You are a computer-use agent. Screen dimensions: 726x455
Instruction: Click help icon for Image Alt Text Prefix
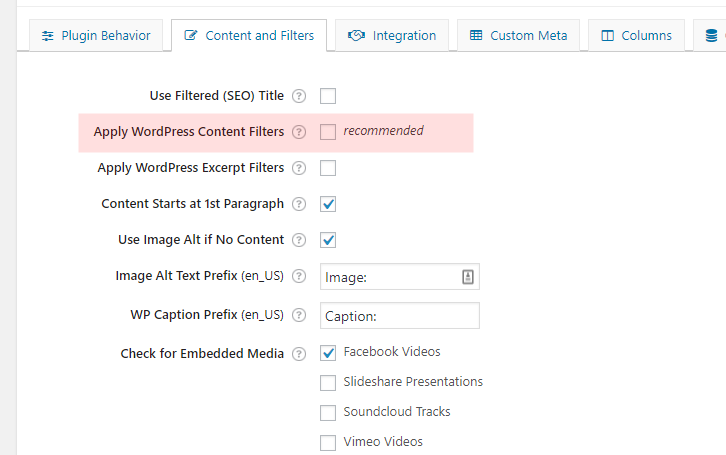point(298,277)
